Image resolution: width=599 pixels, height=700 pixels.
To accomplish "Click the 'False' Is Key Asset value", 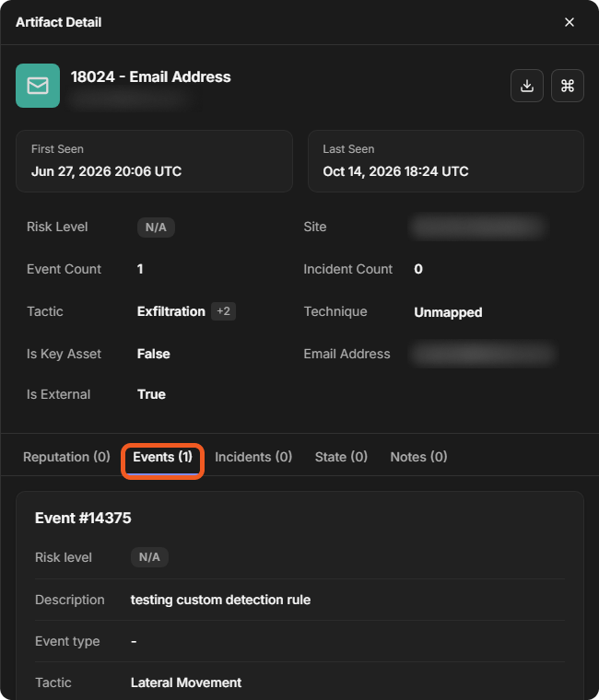I will click(x=154, y=354).
